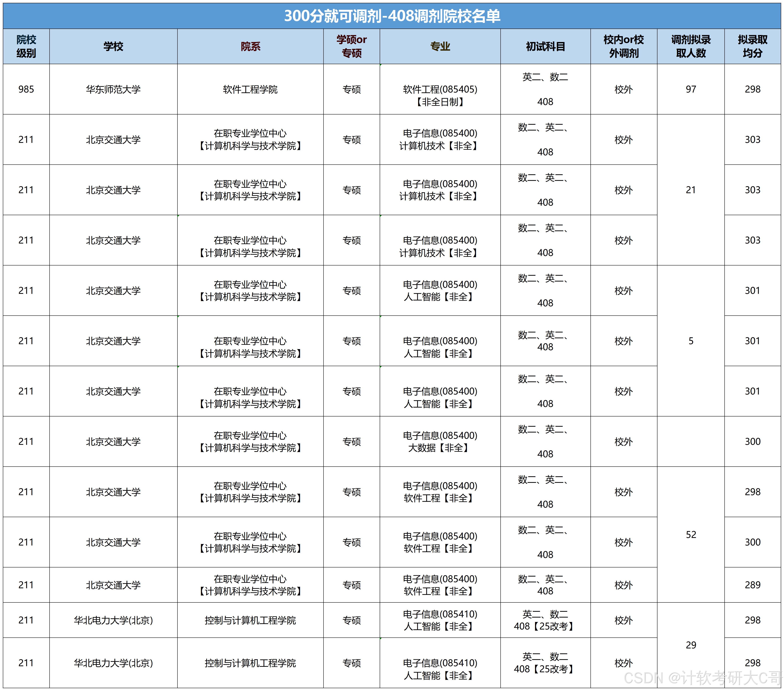Viewport: 784px width, 691px height.
Task: Click the '985' level cell
Action: pos(26,89)
